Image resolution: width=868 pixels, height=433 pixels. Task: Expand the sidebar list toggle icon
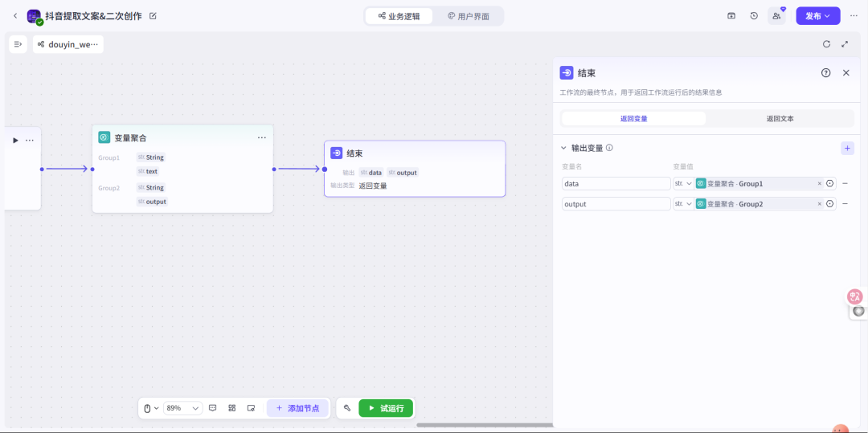18,44
